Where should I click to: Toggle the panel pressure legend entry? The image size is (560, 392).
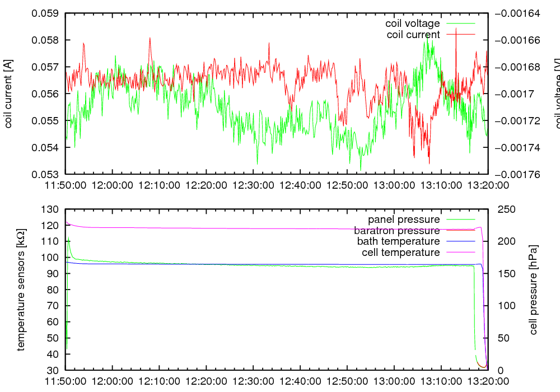403,220
